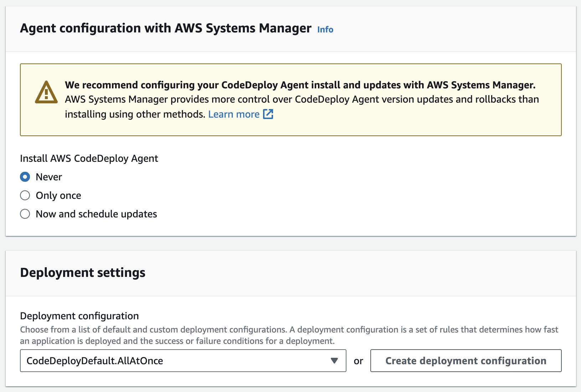Click the dropdown arrow of Deployment configuration

(x=334, y=361)
